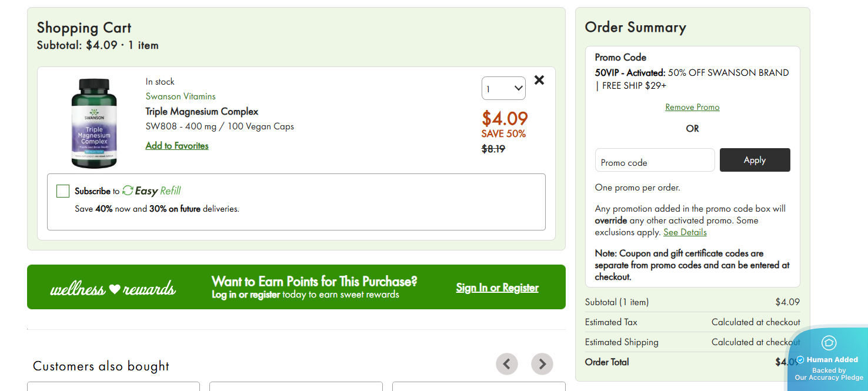Open the See Details link

pyautogui.click(x=685, y=232)
